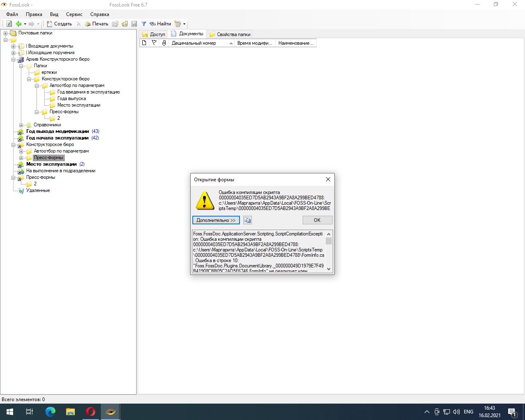Click the Почтовые папки envelope icon
Viewport: 525px width, 420px height.
pyautogui.click(x=13, y=33)
